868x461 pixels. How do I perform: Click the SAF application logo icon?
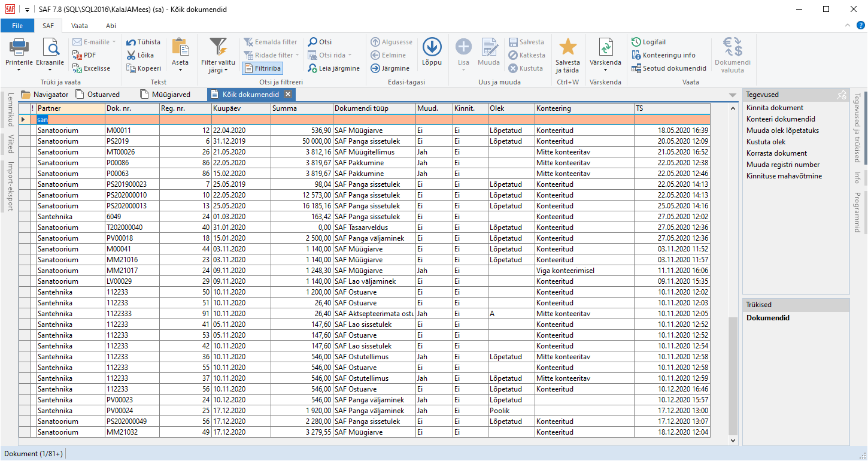coord(10,9)
